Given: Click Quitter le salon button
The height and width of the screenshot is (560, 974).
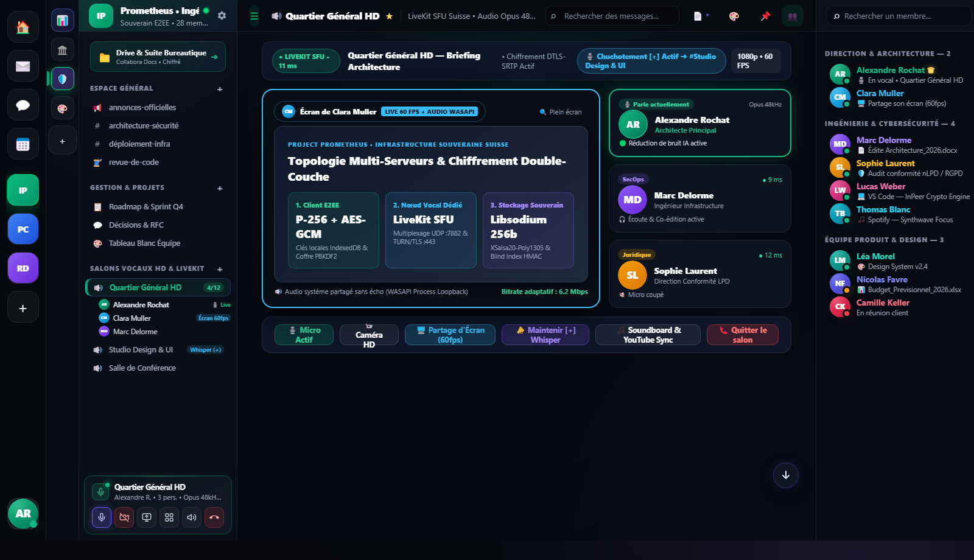Looking at the screenshot, I should 743,335.
